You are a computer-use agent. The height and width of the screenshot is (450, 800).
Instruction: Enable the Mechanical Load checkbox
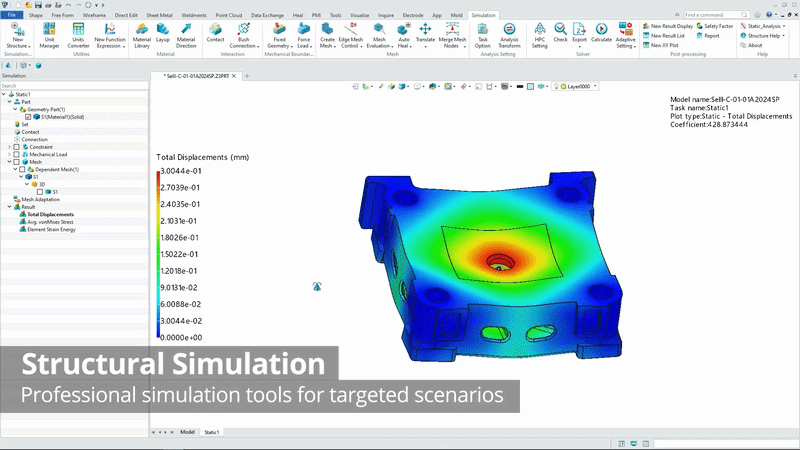[17, 154]
